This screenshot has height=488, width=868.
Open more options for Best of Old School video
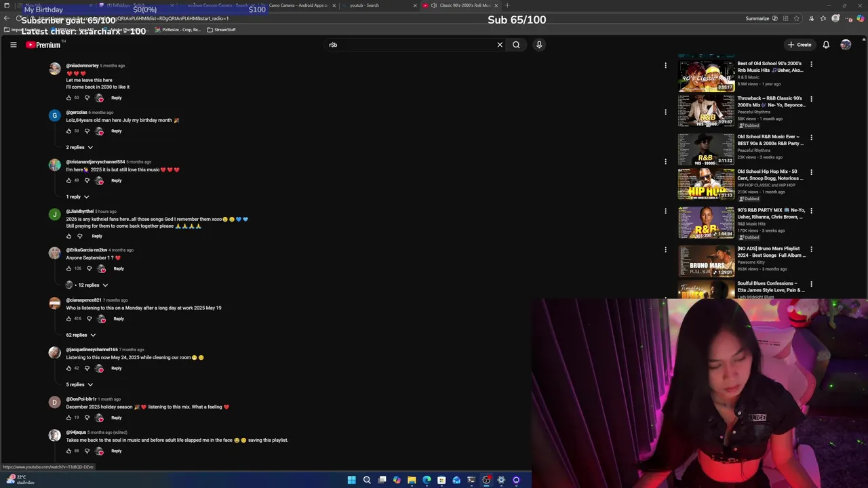pyautogui.click(x=811, y=64)
